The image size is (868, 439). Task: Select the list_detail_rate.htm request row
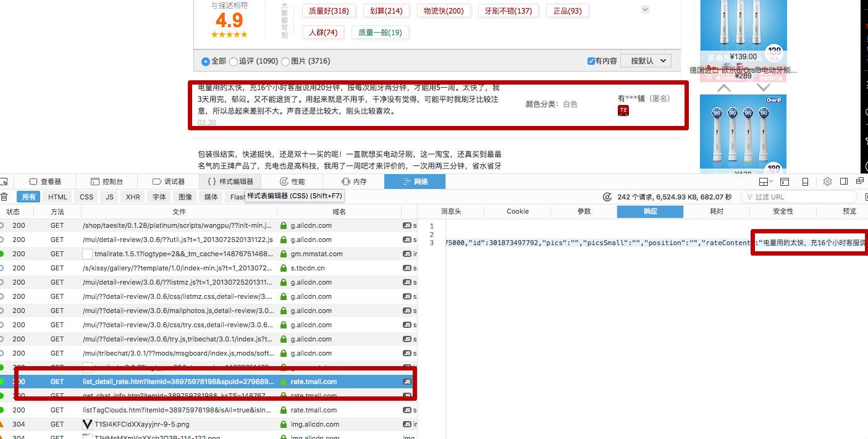(x=208, y=382)
